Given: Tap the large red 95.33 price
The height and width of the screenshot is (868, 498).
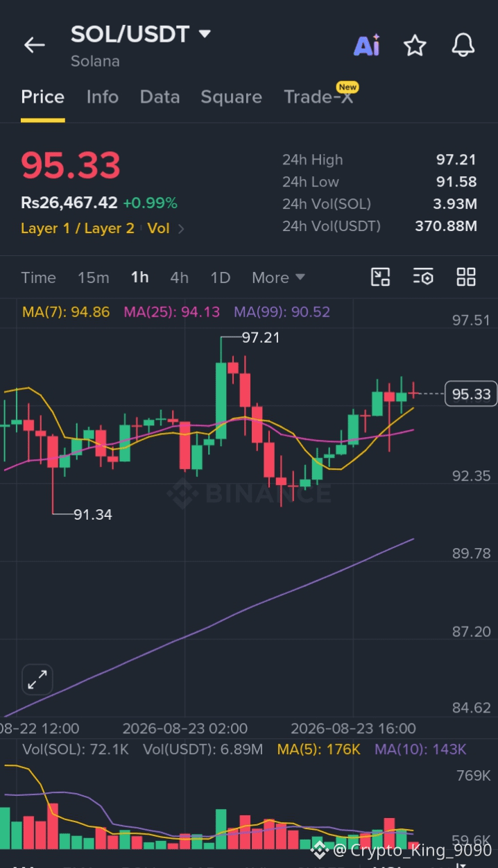Looking at the screenshot, I should (x=71, y=165).
